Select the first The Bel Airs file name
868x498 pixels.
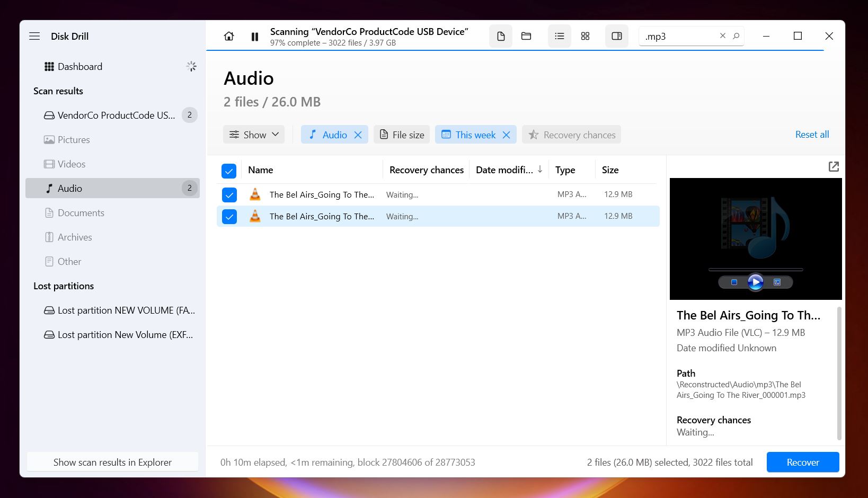click(x=322, y=194)
